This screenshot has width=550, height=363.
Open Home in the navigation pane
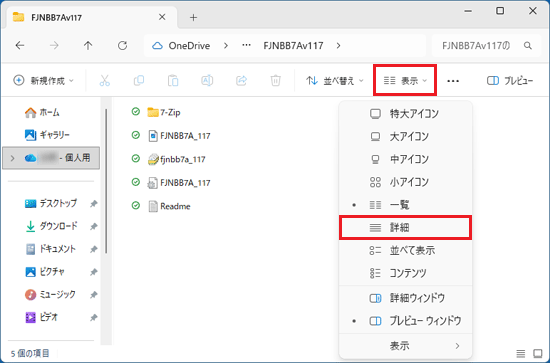coord(42,113)
